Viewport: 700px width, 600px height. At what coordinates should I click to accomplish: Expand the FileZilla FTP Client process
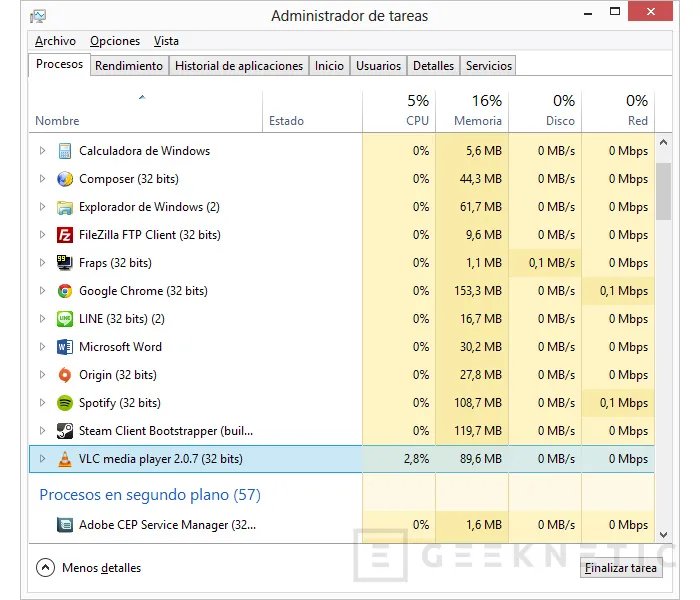(x=42, y=235)
